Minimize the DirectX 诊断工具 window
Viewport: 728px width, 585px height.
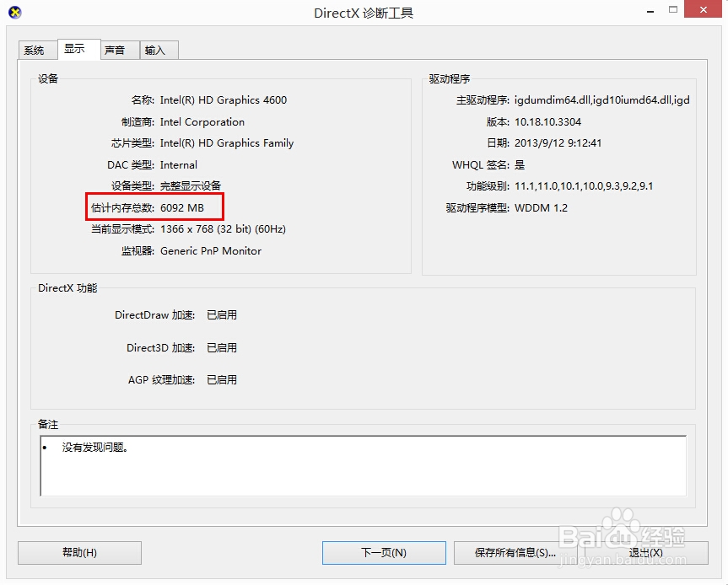point(650,11)
